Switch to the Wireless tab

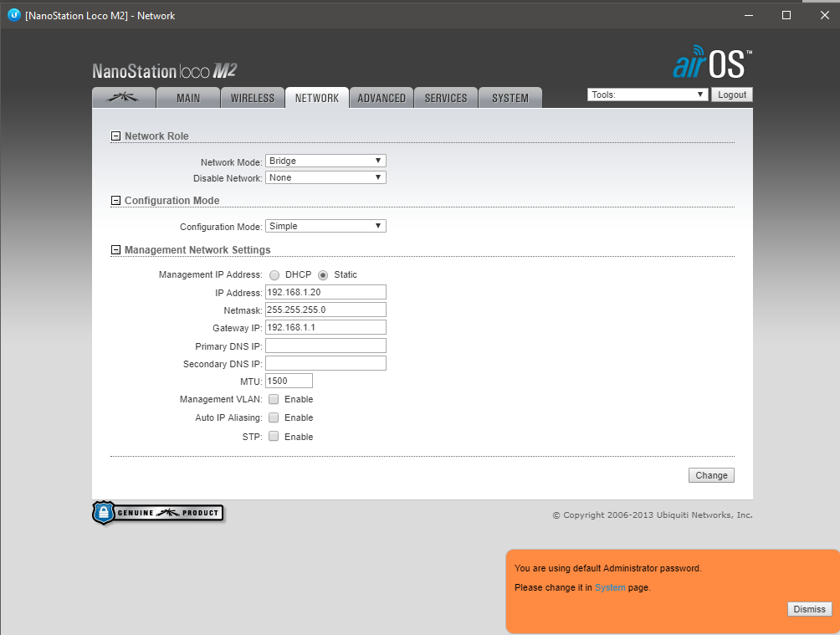tap(253, 98)
